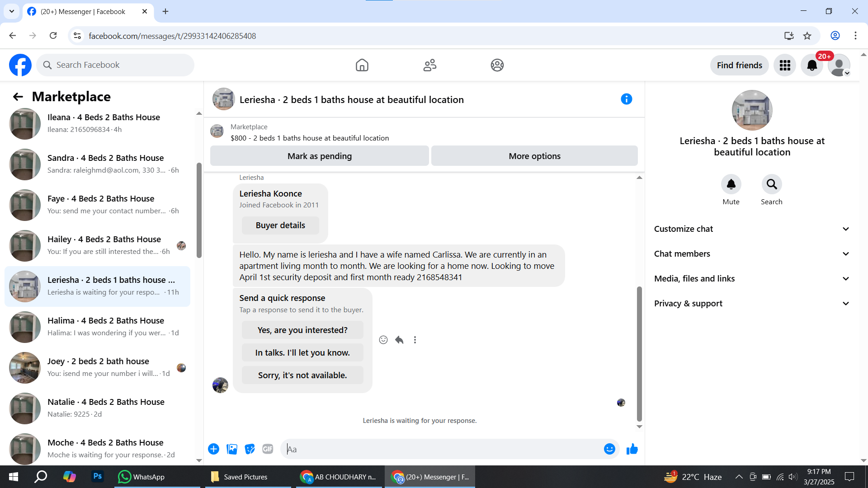Open Ileana 4 Beds 2 Baths House chat
Viewport: 868px width, 488px height.
(x=97, y=123)
